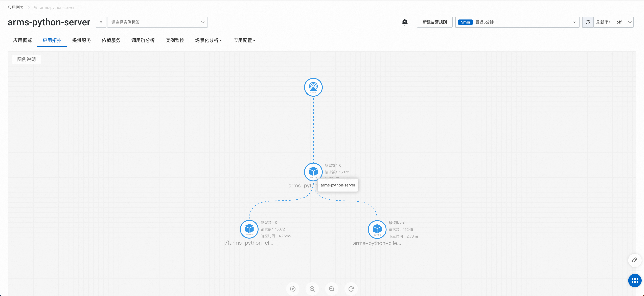
Task: Open the 应用概览 tab
Action: tap(22, 40)
